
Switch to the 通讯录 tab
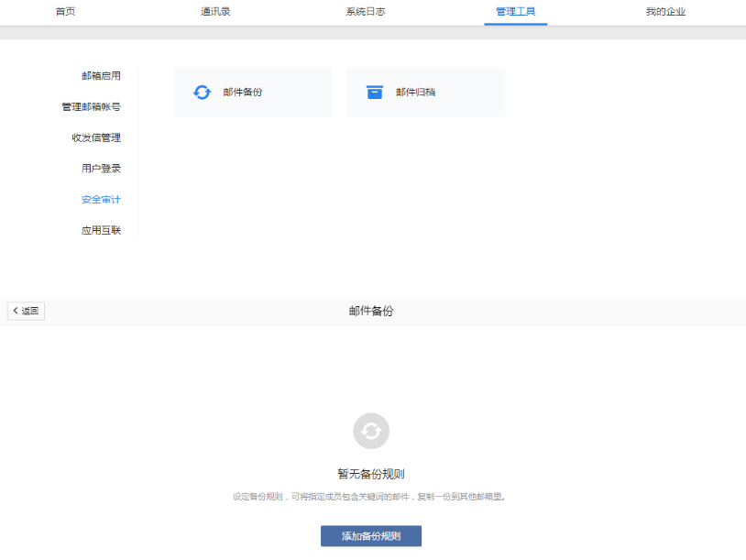[214, 14]
